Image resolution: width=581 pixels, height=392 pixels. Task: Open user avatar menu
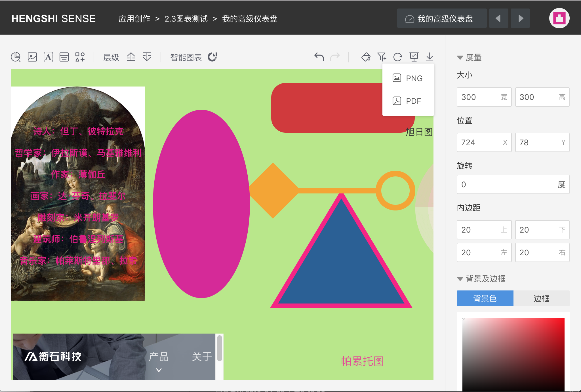[x=559, y=18]
